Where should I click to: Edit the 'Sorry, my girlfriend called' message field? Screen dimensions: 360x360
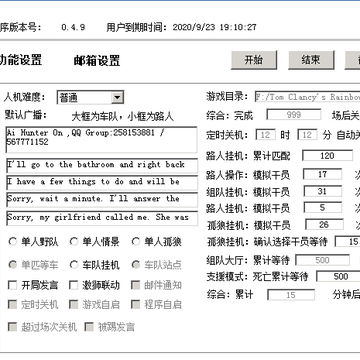pos(102,218)
